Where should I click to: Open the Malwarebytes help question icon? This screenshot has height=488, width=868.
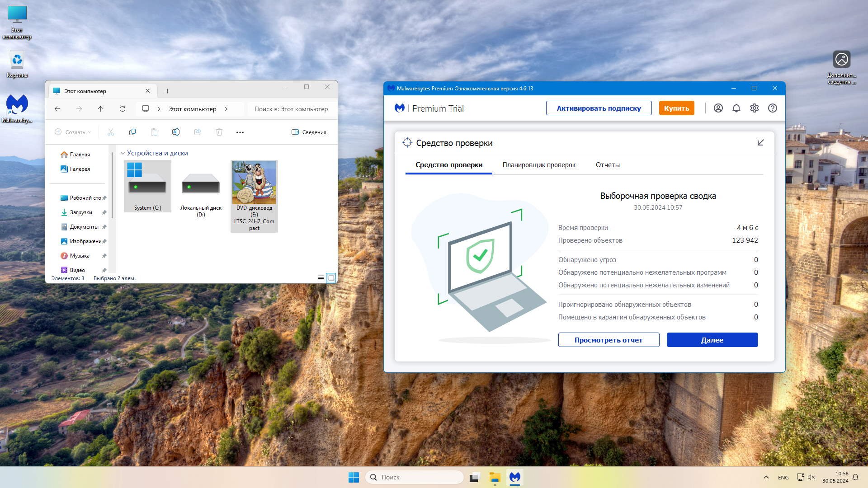[x=772, y=108]
